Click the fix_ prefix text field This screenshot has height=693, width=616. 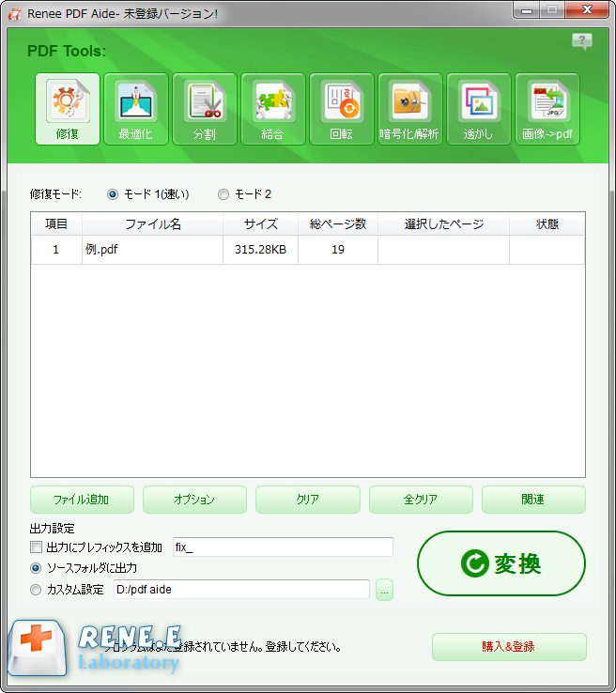(282, 547)
